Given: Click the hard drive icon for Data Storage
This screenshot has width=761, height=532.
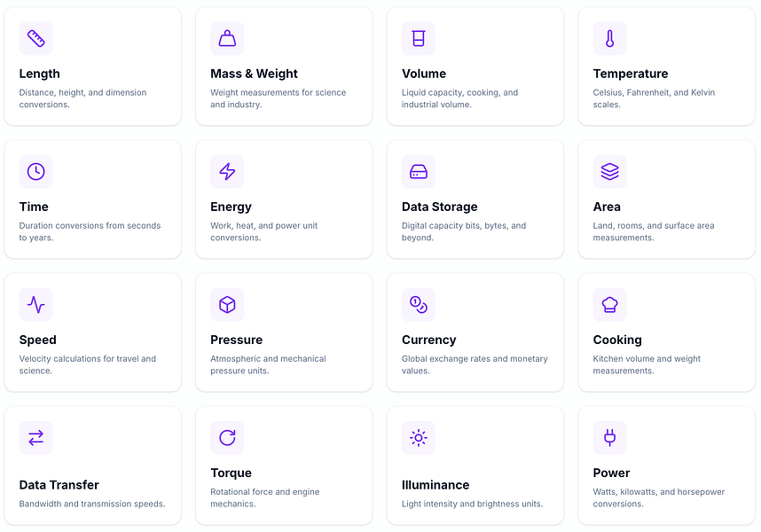Looking at the screenshot, I should tap(419, 171).
